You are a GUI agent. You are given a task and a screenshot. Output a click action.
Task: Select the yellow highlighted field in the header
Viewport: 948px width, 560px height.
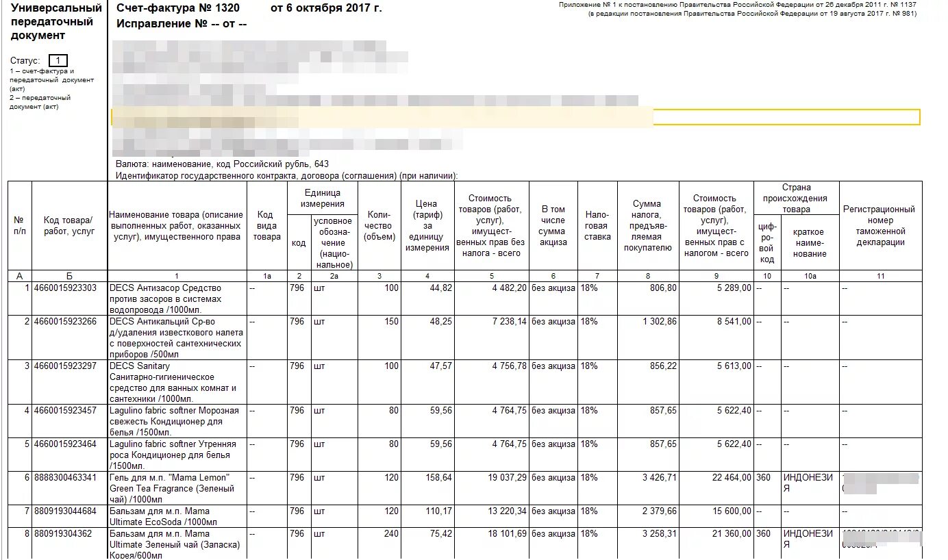516,116
